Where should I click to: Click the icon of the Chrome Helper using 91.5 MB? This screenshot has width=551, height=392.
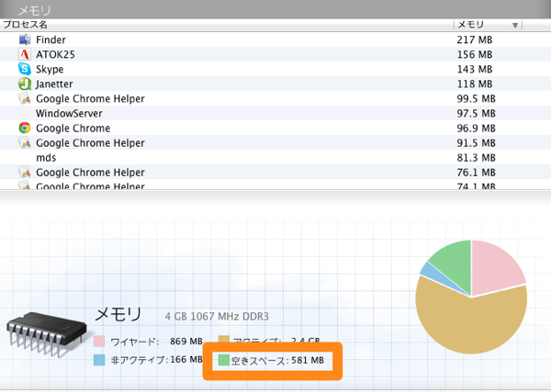(24, 142)
